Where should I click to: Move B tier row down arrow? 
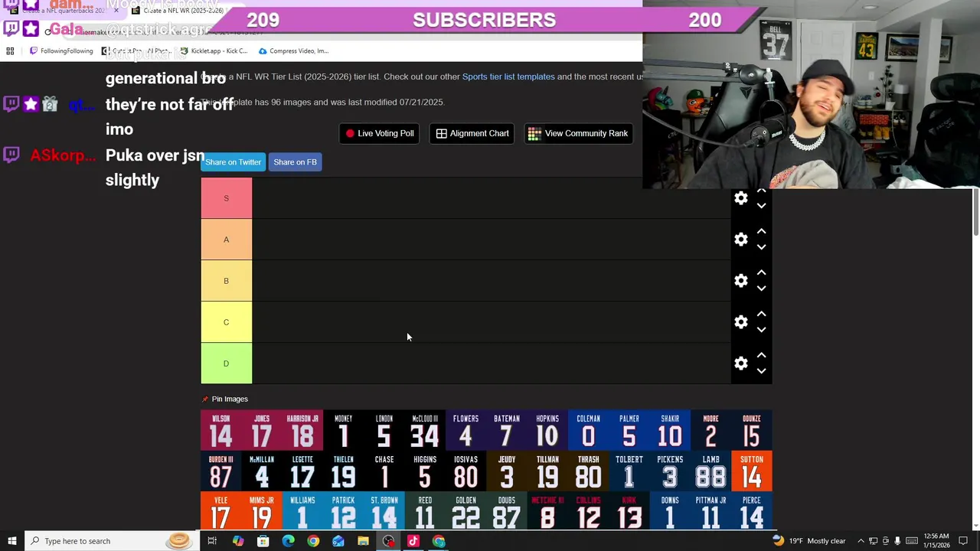pyautogui.click(x=761, y=289)
